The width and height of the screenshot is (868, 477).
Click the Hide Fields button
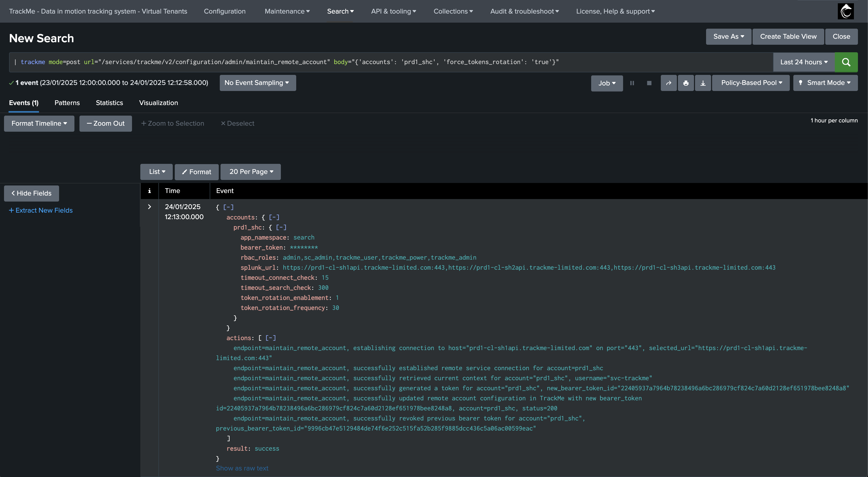pos(31,193)
